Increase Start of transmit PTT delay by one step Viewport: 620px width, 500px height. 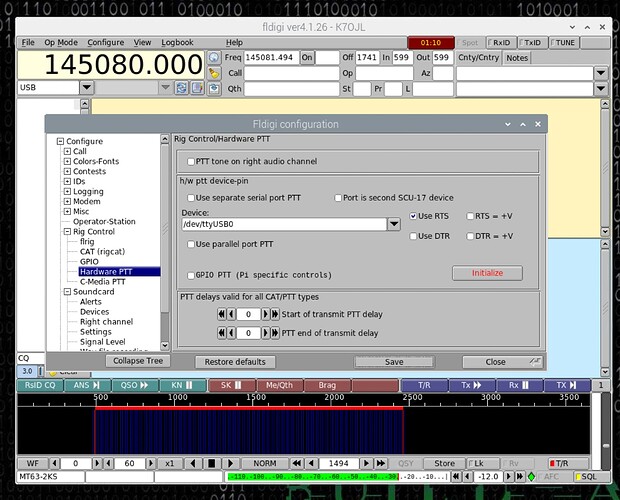[x=266, y=314]
